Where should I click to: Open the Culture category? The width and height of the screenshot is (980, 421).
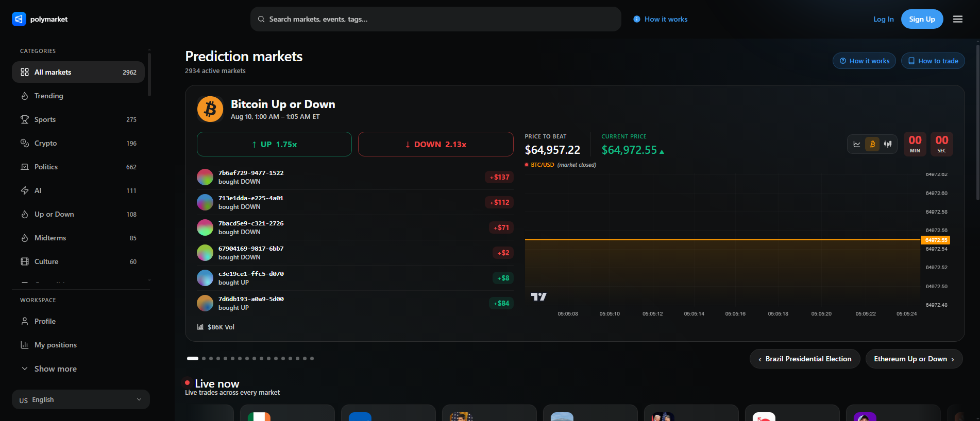tap(78, 261)
